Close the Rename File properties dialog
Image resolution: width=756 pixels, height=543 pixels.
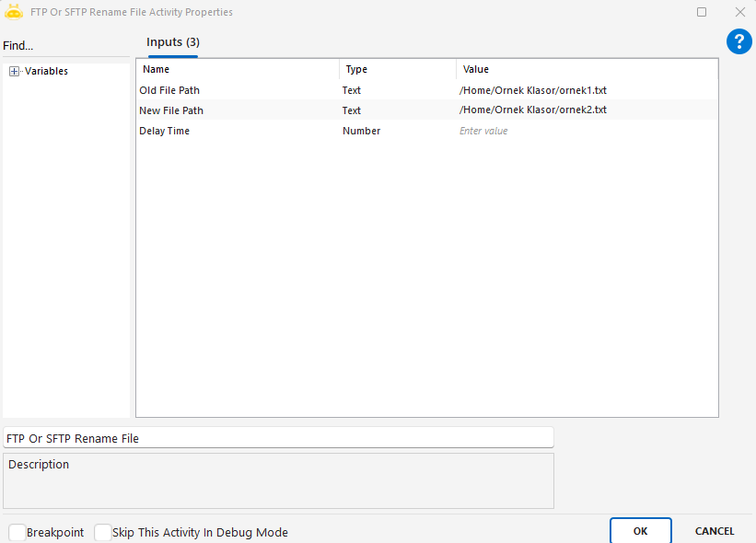pos(739,12)
